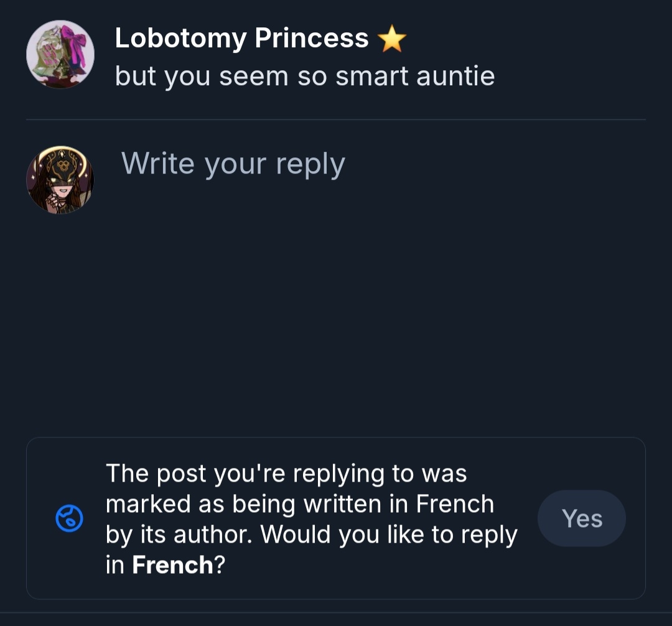Click the post text 'but you seem so smart auntie'
This screenshot has width=672, height=626.
[x=304, y=77]
